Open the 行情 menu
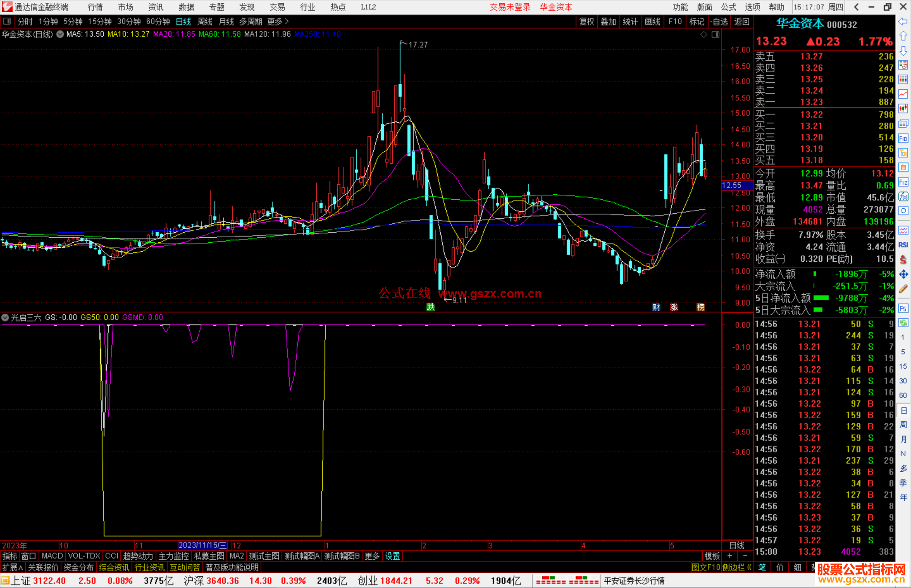 pos(95,7)
